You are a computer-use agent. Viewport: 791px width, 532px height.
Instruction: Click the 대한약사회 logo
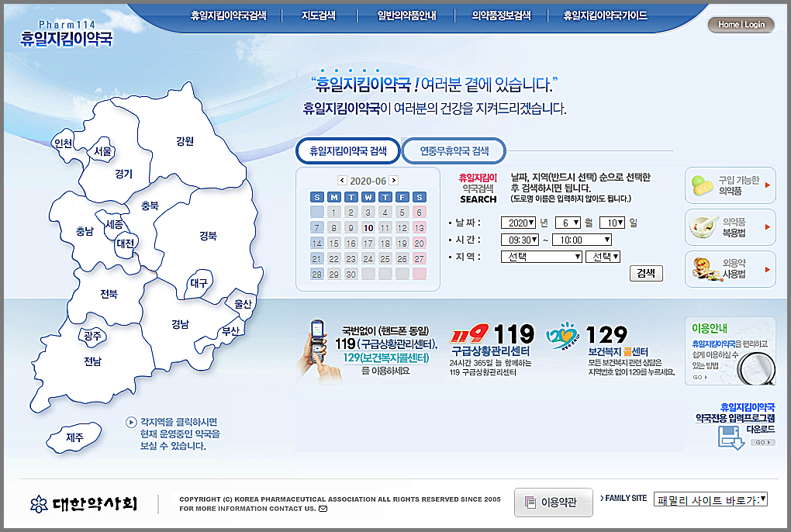(x=84, y=503)
